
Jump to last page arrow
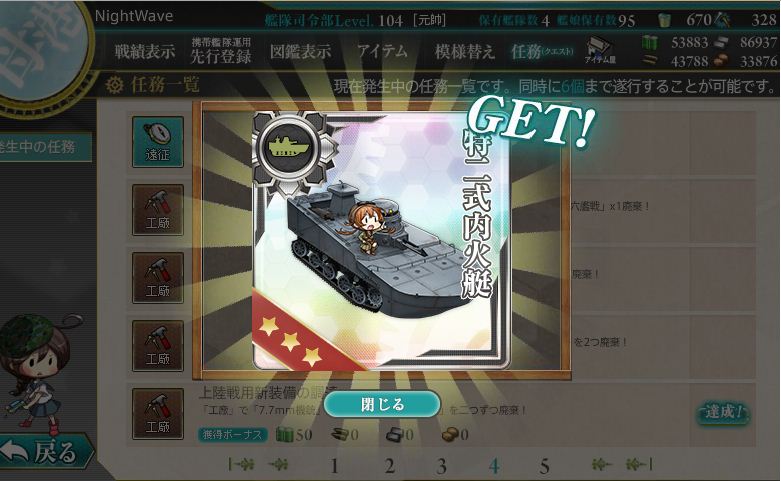[640, 465]
